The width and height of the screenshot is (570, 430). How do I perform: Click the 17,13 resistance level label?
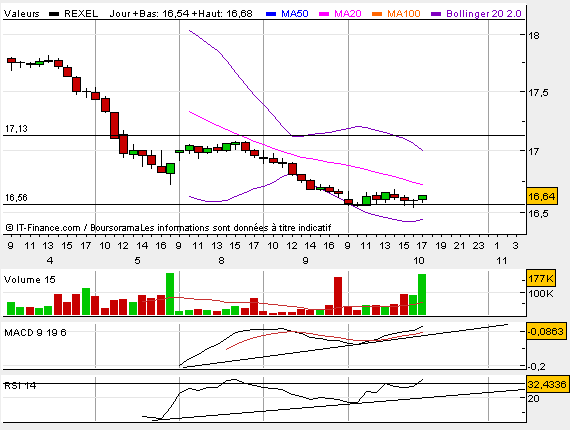16,129
